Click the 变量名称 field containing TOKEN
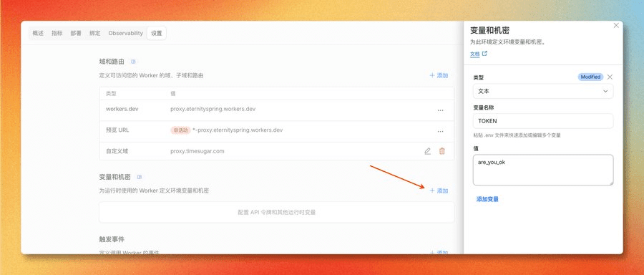This screenshot has width=644, height=275. tap(543, 121)
